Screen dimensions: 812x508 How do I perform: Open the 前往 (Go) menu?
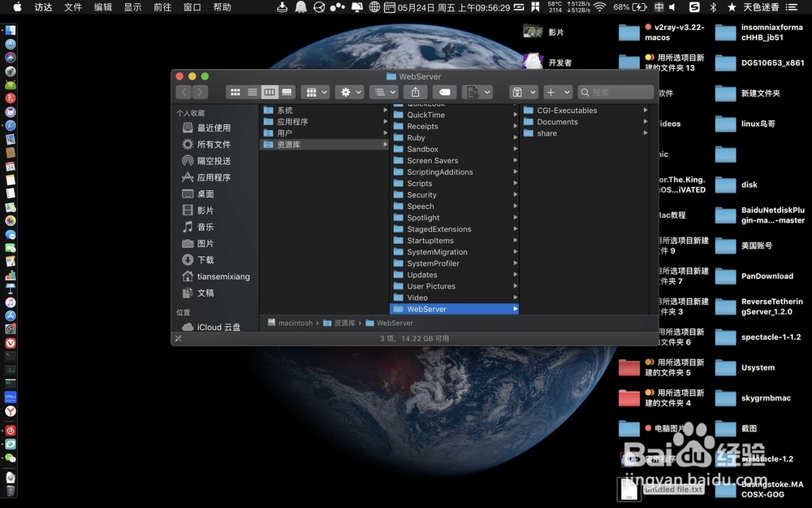(160, 7)
